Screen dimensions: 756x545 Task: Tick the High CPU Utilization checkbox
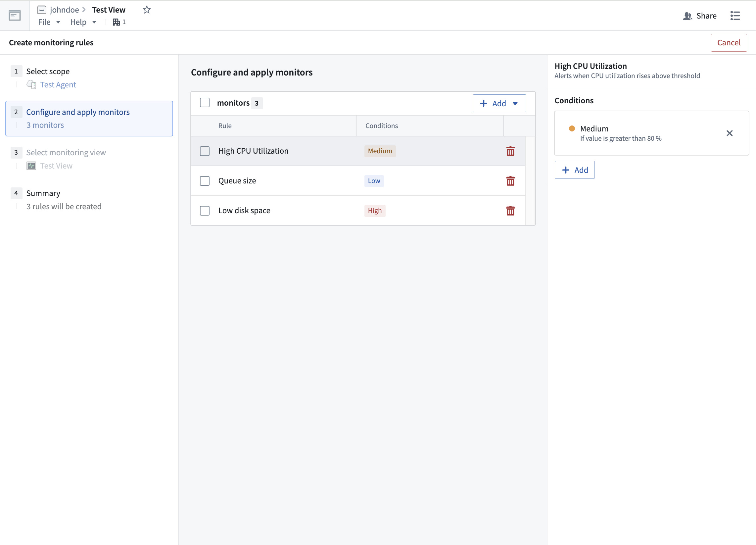click(205, 151)
